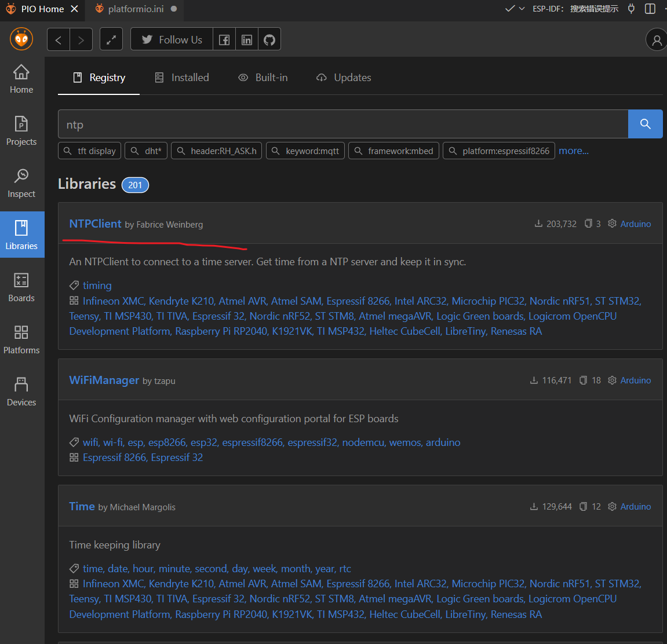The width and height of the screenshot is (667, 644).
Task: Click the 'wemos' tag under WiFiManager
Action: coord(406,442)
